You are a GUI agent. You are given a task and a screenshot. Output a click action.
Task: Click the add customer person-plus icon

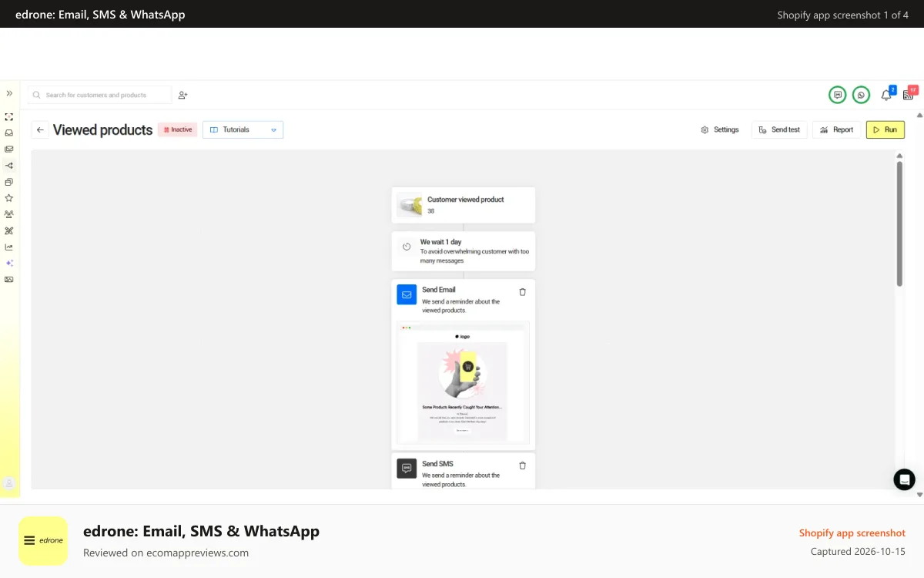183,95
